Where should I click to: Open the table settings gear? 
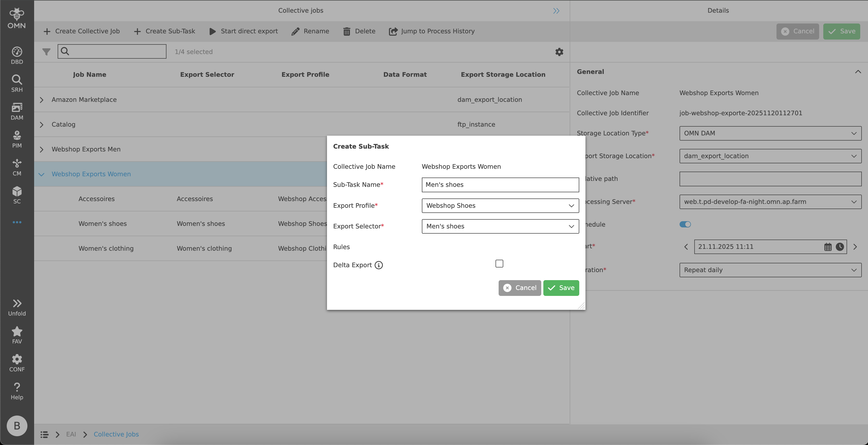(559, 52)
